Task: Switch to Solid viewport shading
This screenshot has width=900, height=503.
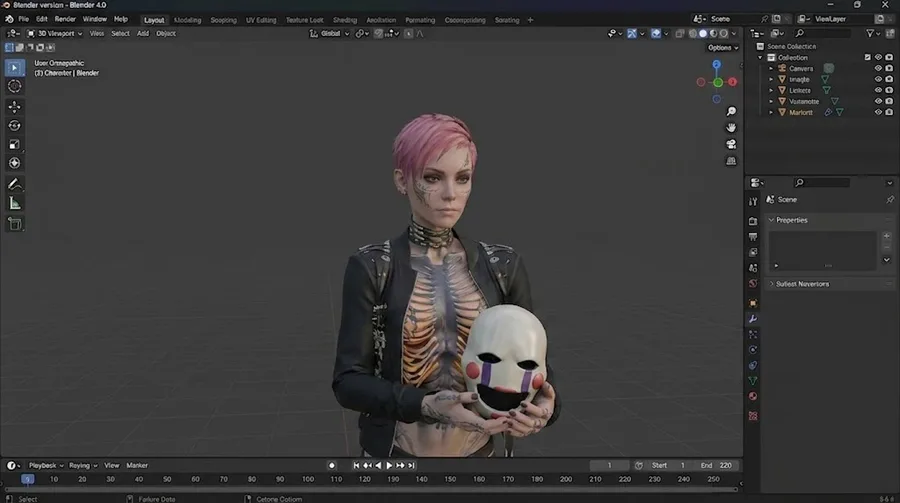Action: tap(703, 33)
